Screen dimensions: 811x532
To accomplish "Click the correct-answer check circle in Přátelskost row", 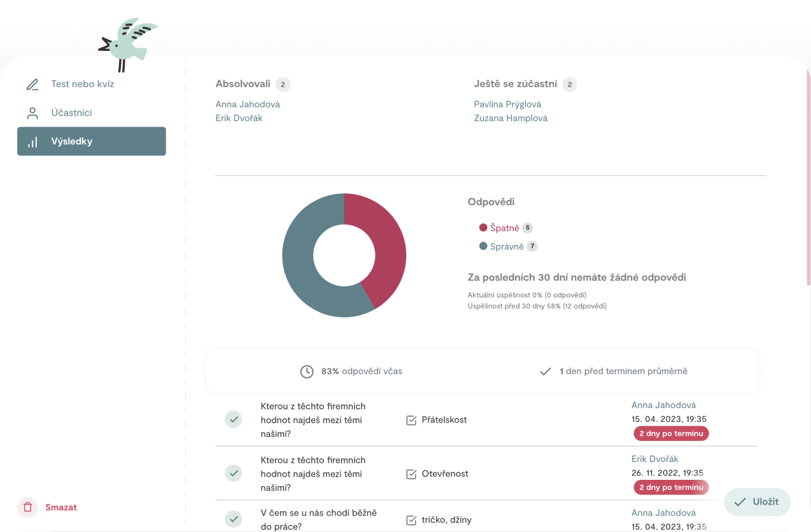I will 234,419.
